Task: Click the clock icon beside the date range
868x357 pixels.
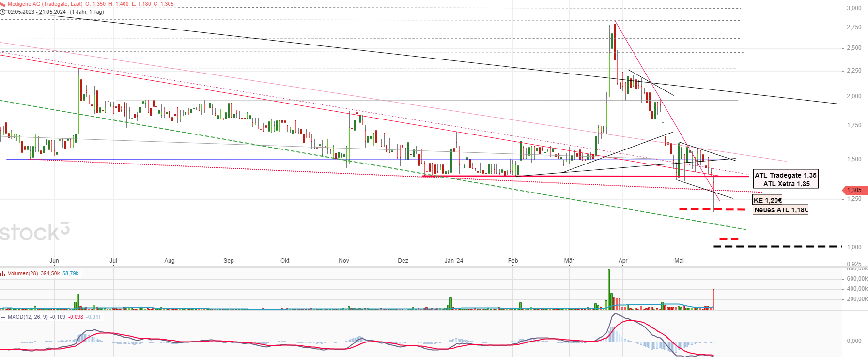Action: (2, 12)
